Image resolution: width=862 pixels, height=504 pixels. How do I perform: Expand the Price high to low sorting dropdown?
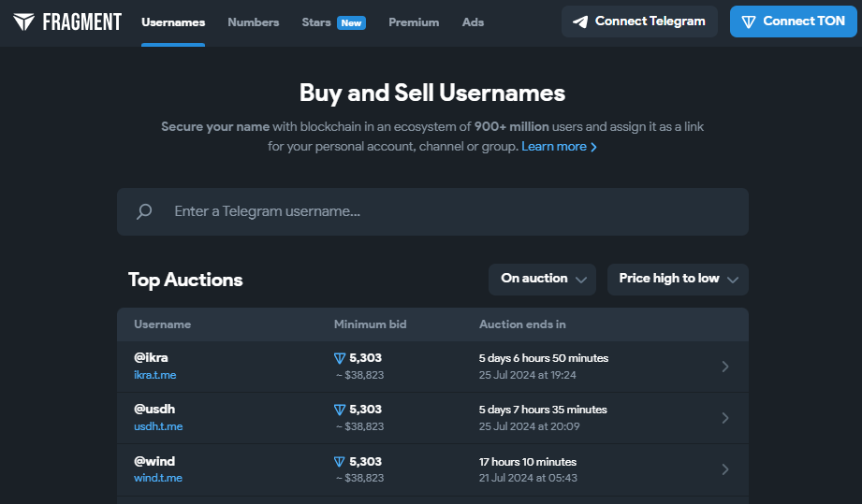[x=678, y=280]
